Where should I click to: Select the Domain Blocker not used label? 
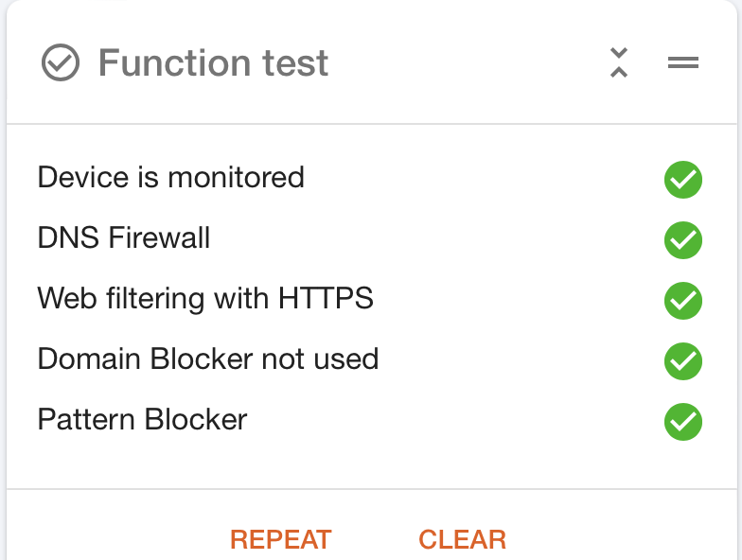click(x=208, y=359)
